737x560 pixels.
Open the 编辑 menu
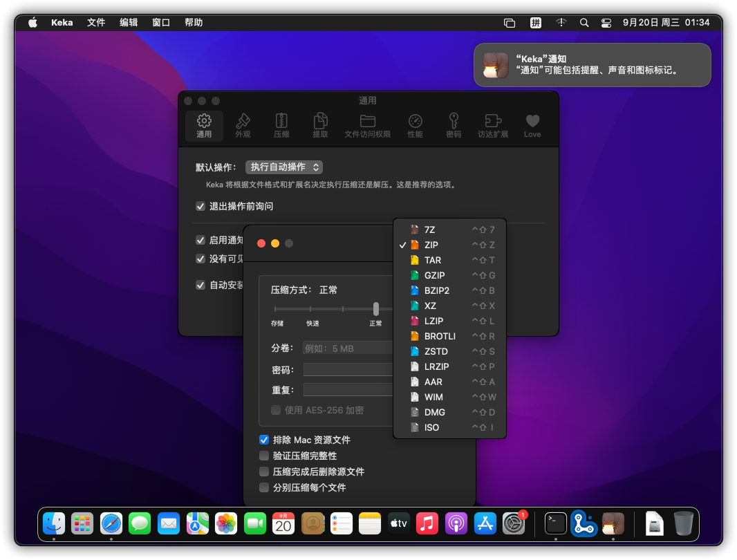(129, 23)
